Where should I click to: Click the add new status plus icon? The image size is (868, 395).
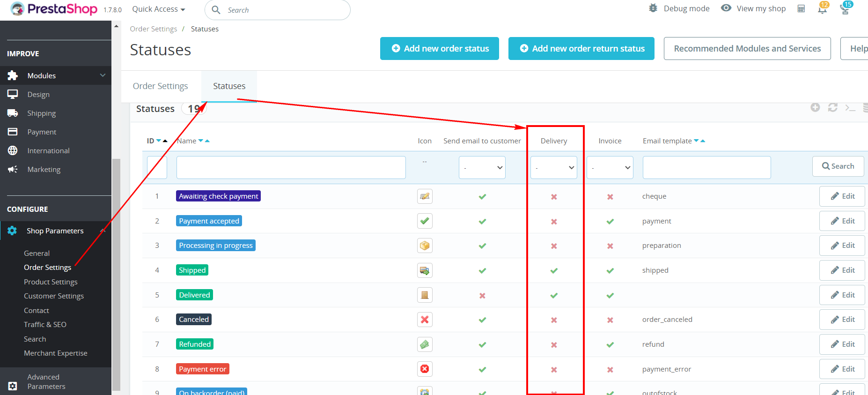coord(815,107)
